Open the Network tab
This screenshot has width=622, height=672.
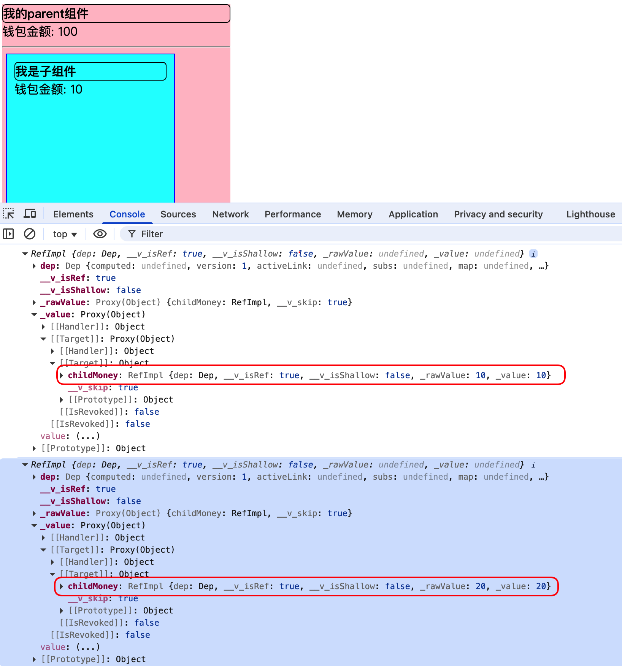pyautogui.click(x=231, y=214)
